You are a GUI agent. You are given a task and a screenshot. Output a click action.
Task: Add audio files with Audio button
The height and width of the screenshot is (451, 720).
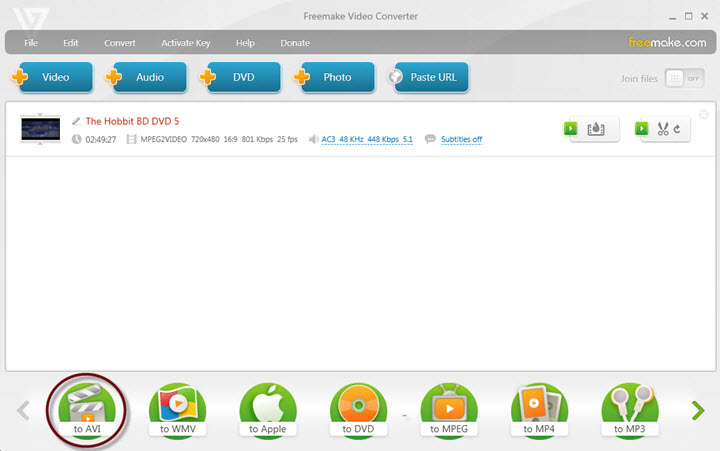150,77
